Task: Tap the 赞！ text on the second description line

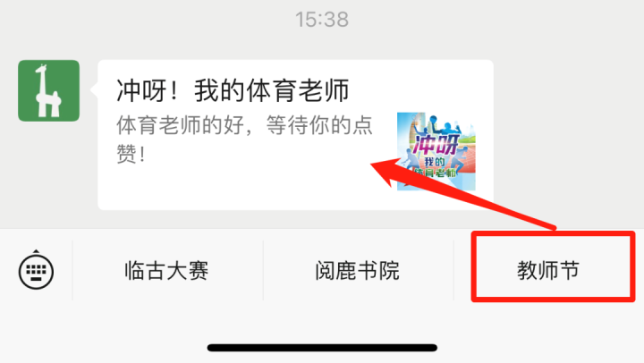Action: 131,155
